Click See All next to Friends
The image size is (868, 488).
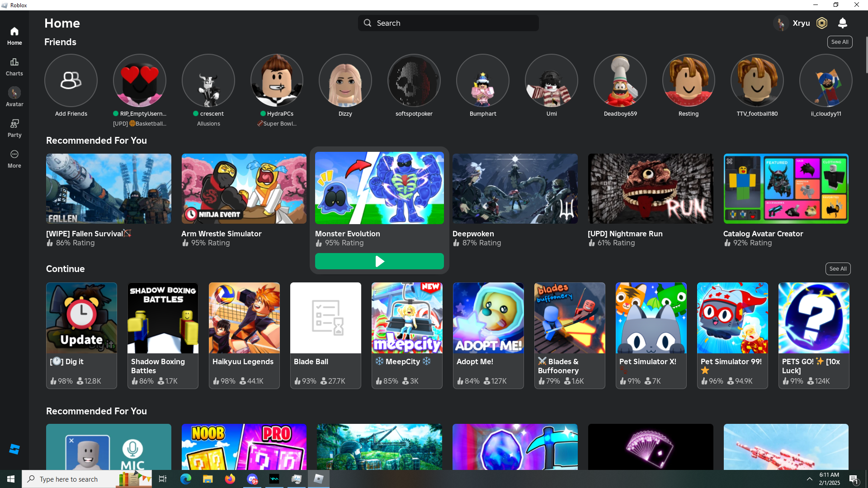[x=840, y=42]
